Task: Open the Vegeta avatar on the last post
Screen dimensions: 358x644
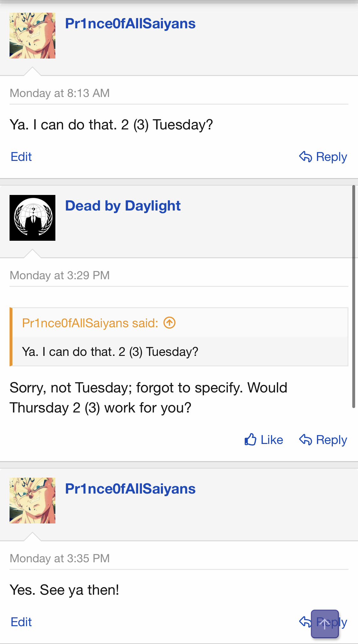Action: pyautogui.click(x=32, y=501)
